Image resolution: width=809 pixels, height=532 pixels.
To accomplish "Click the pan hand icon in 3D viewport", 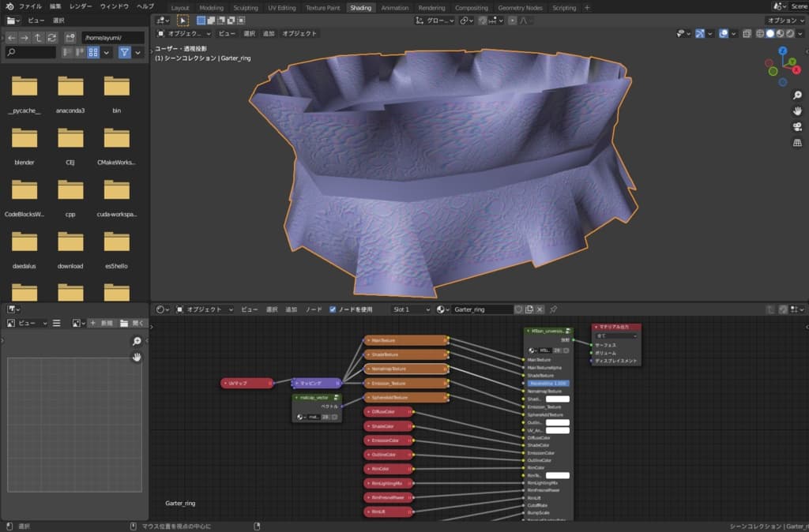I will (797, 111).
